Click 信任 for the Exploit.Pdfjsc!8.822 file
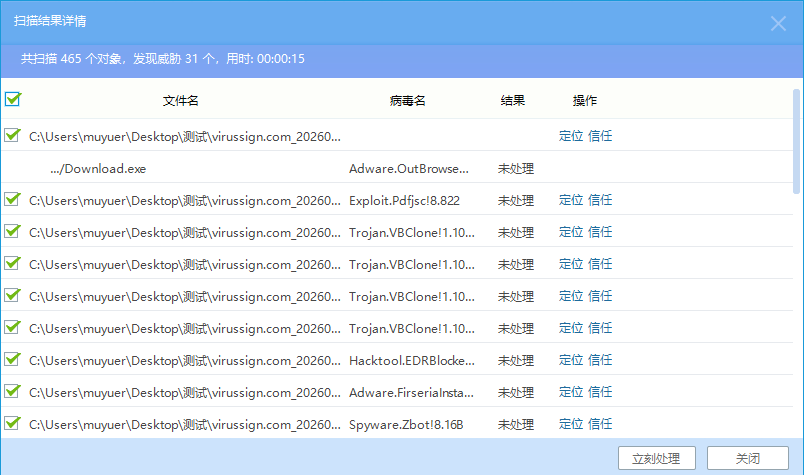This screenshot has width=804, height=475. coord(600,200)
